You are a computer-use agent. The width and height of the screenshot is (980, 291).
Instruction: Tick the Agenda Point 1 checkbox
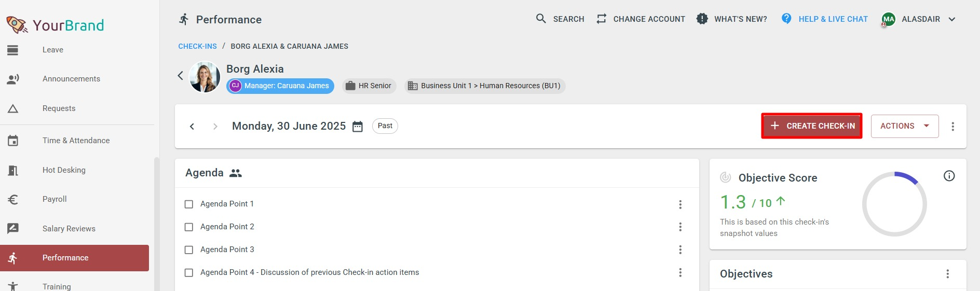point(189,204)
